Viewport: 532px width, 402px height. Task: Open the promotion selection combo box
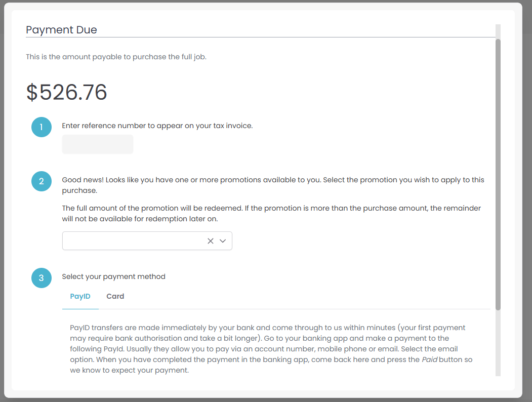(x=133, y=241)
